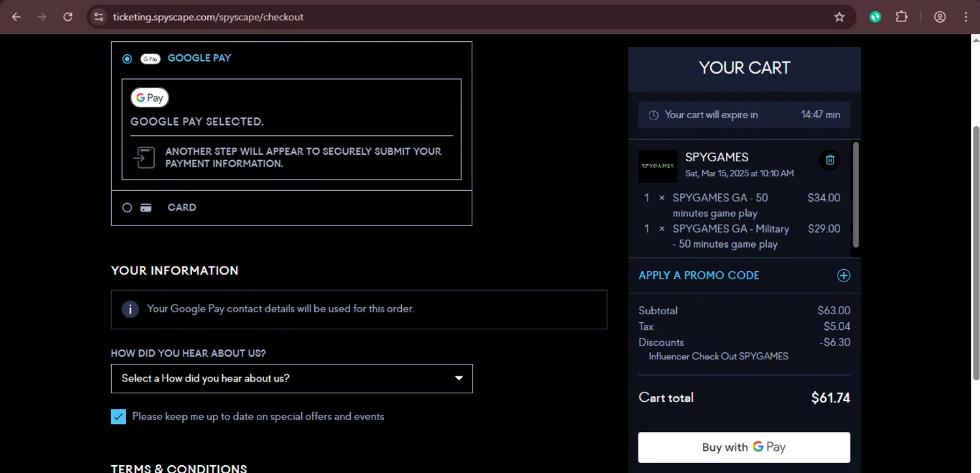980x473 pixels.
Task: Click the GOOGLE PAY label
Action: coord(199,58)
